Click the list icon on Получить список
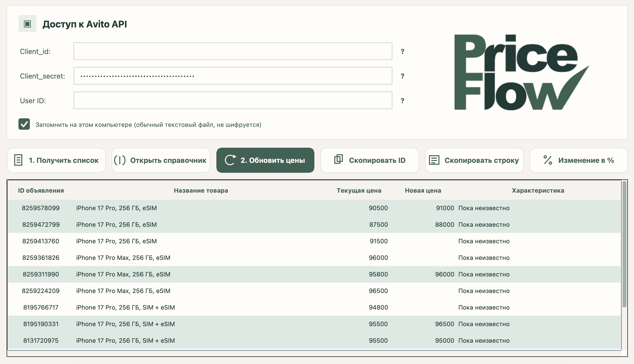 click(x=18, y=160)
